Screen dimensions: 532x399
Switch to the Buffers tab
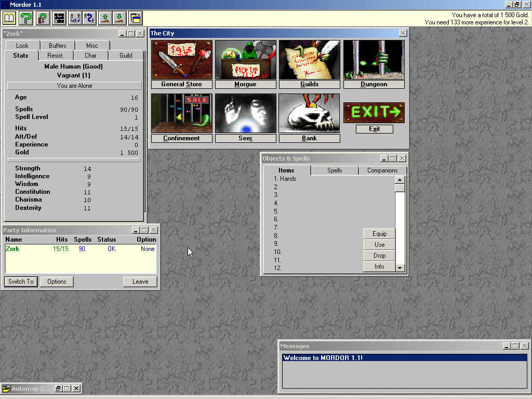click(57, 46)
